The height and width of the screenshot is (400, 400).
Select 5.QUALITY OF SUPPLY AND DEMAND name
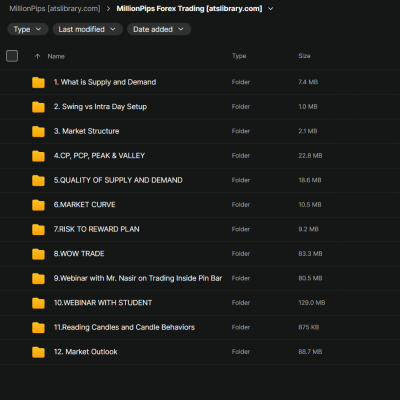click(118, 180)
